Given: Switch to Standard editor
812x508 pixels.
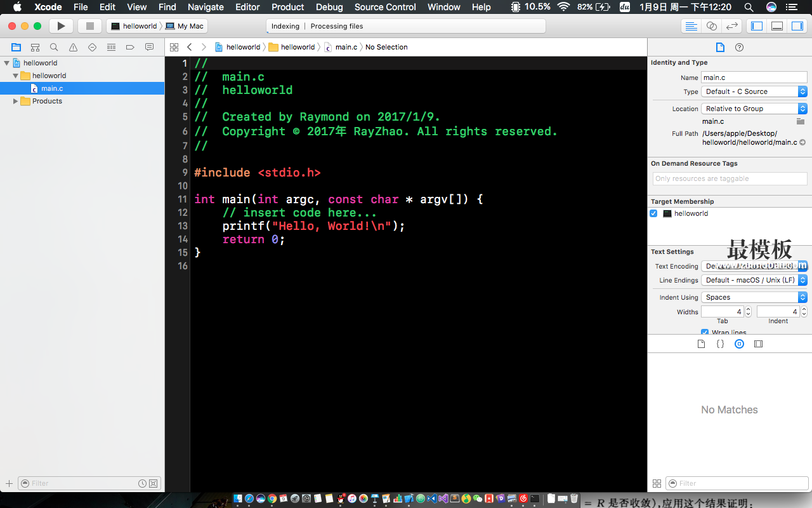Looking at the screenshot, I should [691, 26].
